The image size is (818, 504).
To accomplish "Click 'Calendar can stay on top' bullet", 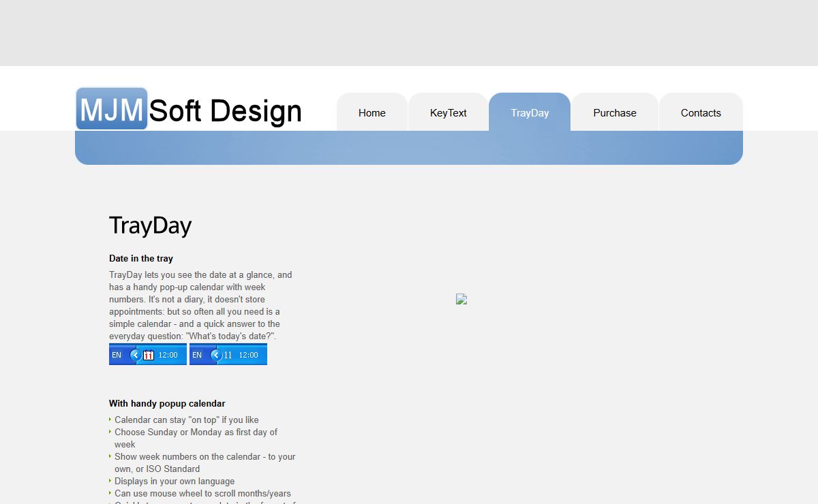I will point(187,420).
